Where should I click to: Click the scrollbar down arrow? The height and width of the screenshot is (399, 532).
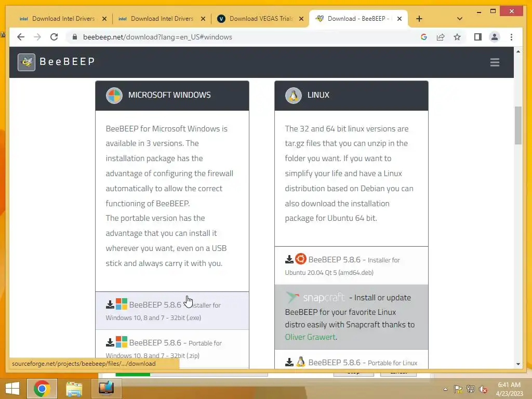[518, 364]
